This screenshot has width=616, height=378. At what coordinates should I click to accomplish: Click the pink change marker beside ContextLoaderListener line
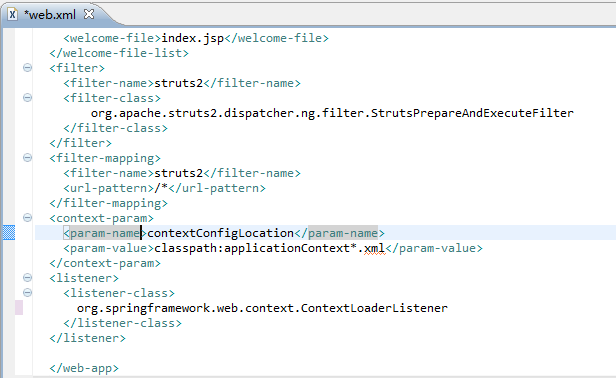coord(19,308)
